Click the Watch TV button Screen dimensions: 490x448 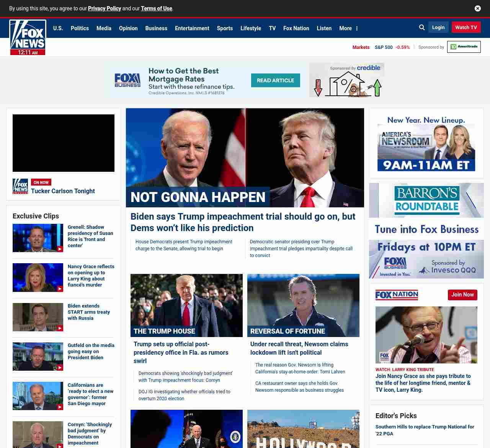pyautogui.click(x=466, y=28)
